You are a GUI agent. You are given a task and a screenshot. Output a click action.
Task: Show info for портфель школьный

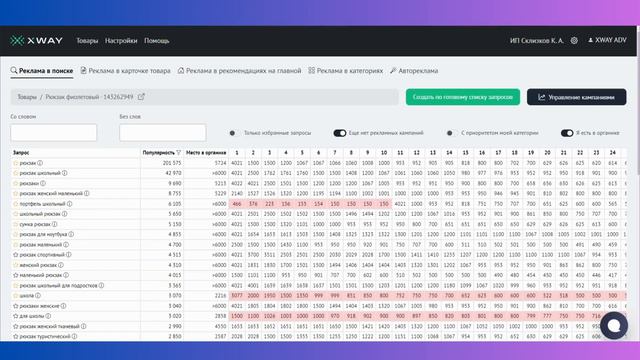69,204
